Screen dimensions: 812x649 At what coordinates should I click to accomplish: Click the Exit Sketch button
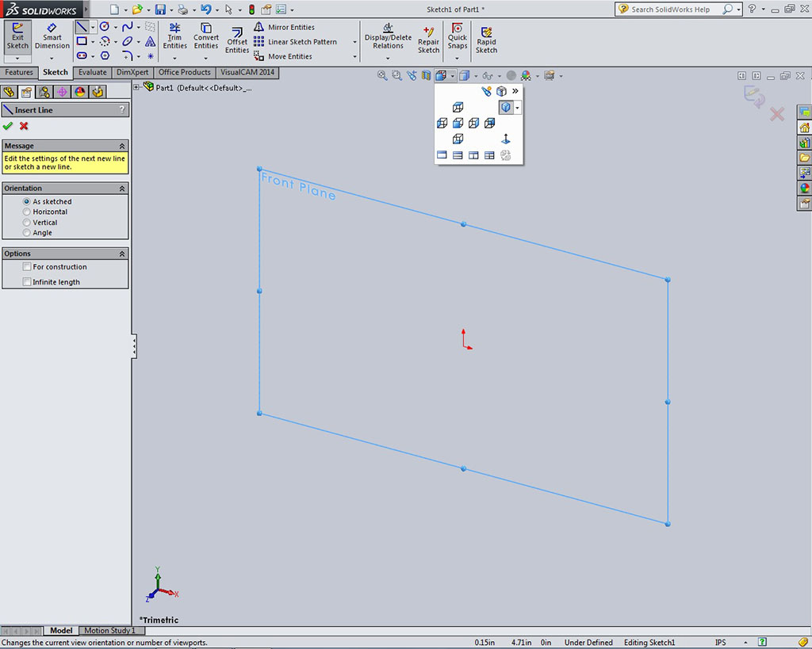[x=17, y=36]
